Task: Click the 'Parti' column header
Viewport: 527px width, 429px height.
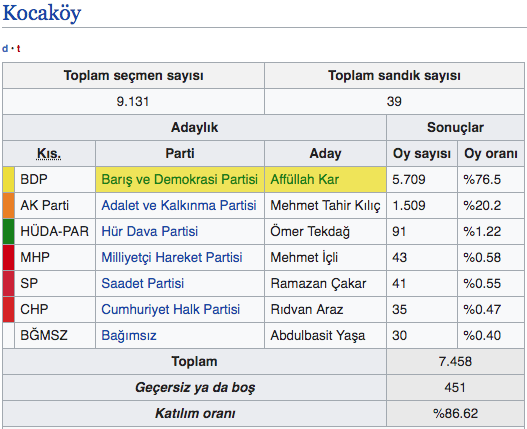Action: (x=180, y=154)
